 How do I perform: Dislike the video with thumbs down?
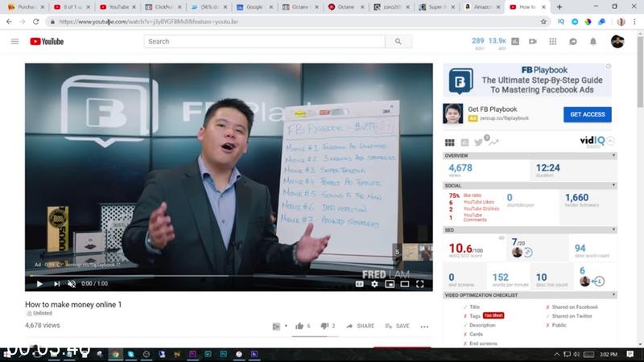[x=324, y=326]
